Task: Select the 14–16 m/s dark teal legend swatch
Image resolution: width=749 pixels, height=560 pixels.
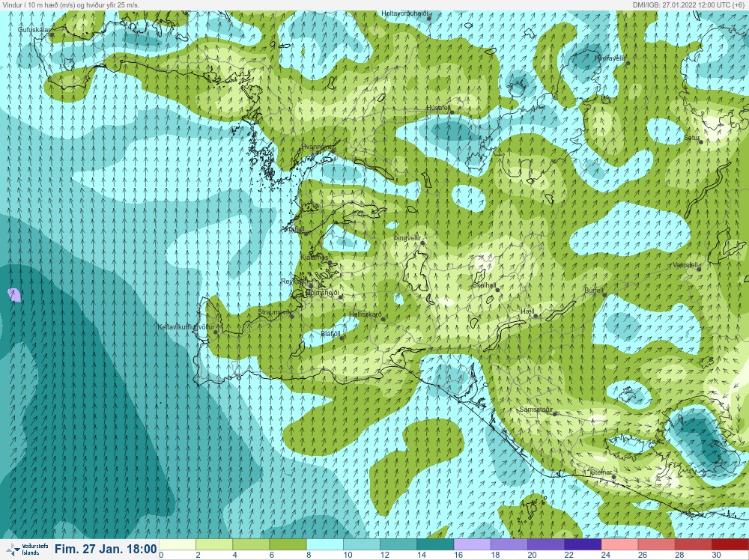Action: point(434,545)
